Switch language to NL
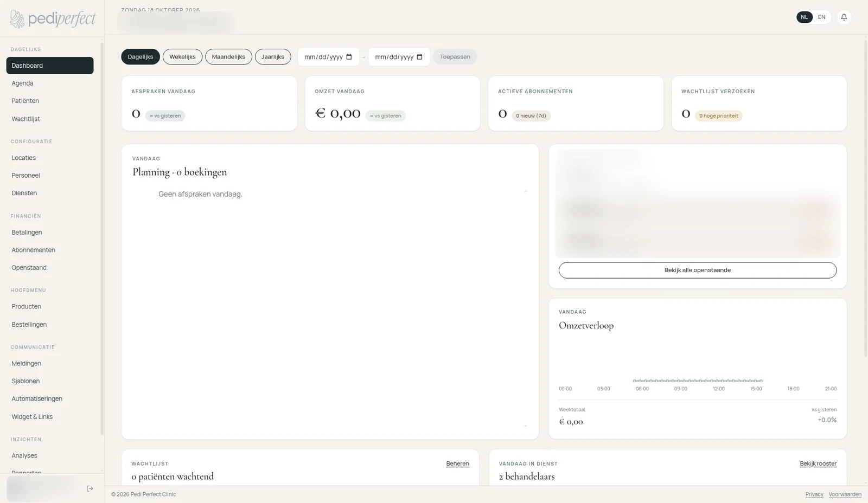This screenshot has width=868, height=503. [x=804, y=17]
